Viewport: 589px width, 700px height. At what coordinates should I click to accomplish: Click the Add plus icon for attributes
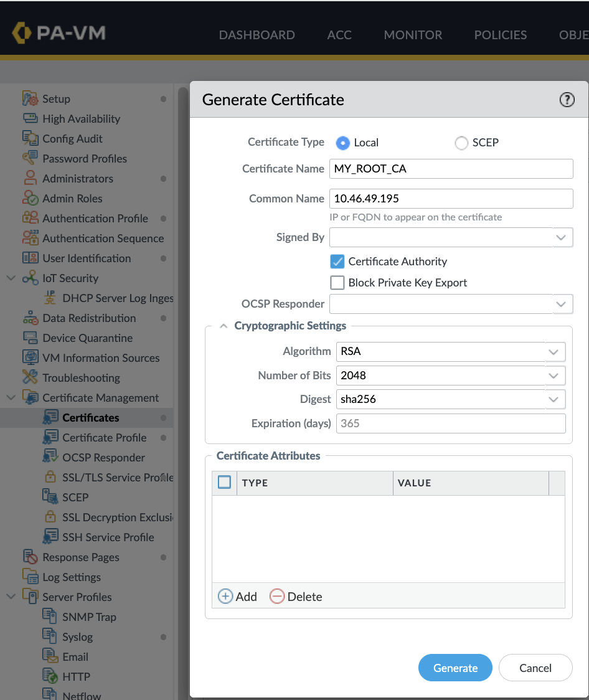(x=225, y=597)
